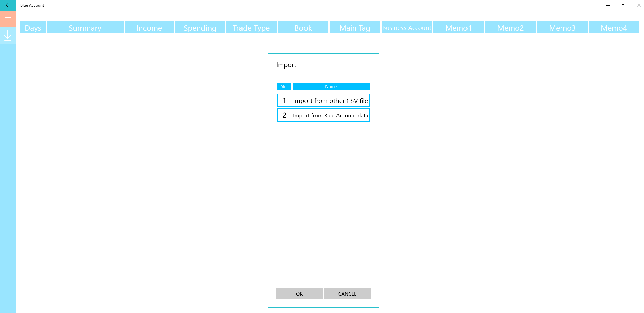The height and width of the screenshot is (313, 644).
Task: Select the Summary column header
Action: [x=85, y=28]
